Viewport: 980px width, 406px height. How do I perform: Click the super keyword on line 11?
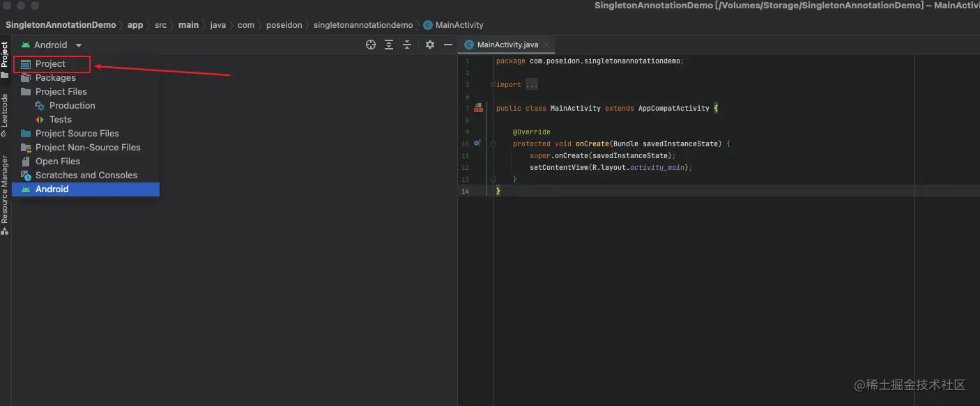540,155
